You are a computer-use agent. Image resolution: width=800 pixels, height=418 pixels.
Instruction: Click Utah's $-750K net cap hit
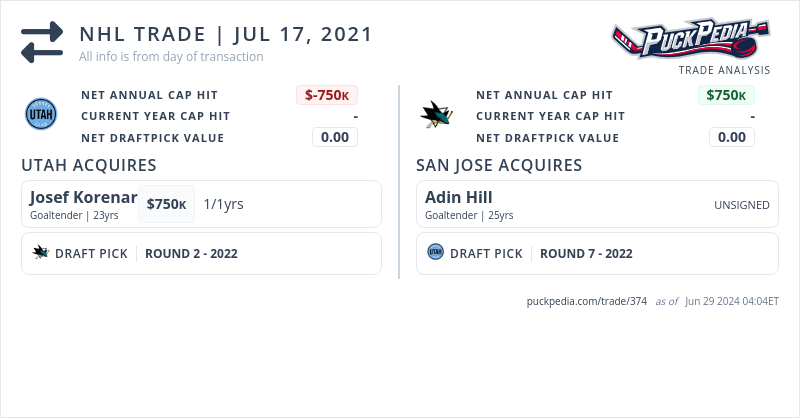(x=327, y=95)
